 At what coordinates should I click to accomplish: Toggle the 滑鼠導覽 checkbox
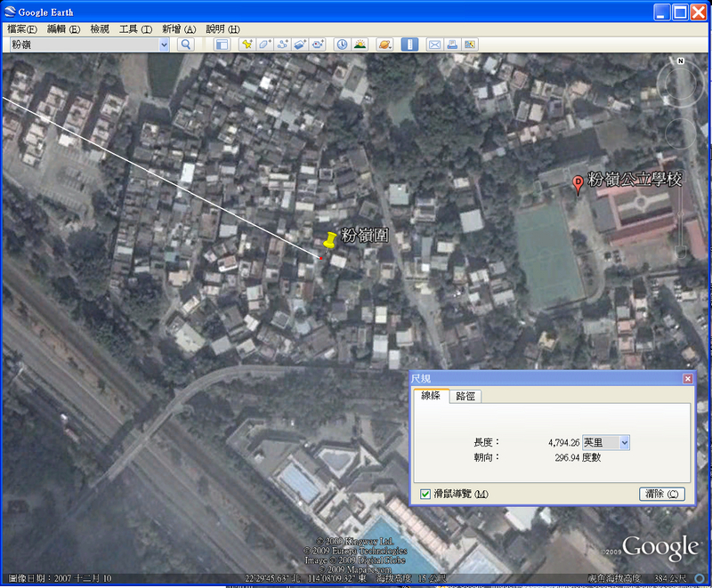coord(425,494)
